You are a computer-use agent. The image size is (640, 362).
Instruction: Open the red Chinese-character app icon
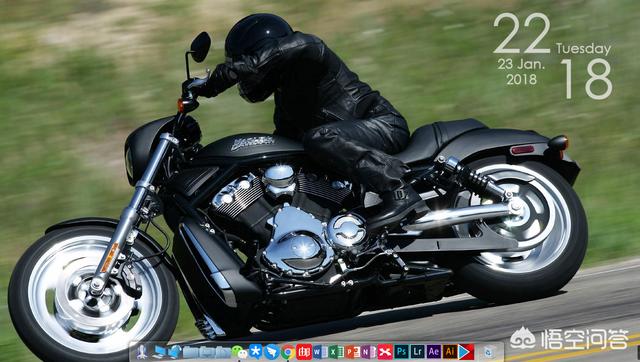(304, 351)
